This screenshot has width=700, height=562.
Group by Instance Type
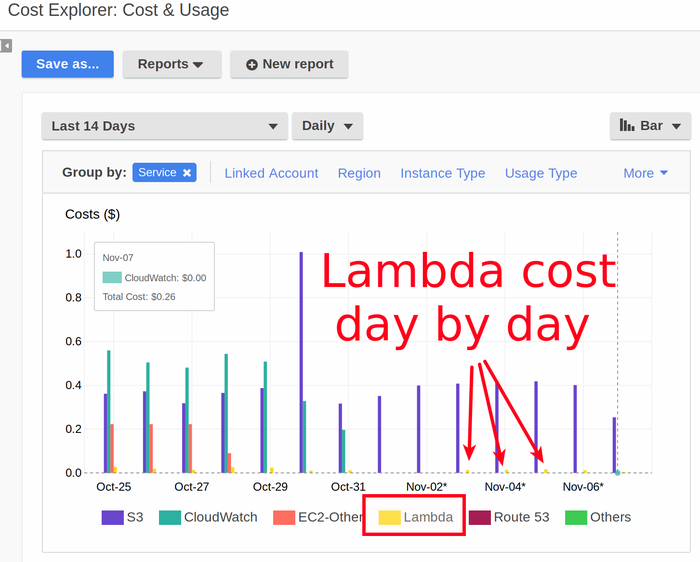[442, 173]
